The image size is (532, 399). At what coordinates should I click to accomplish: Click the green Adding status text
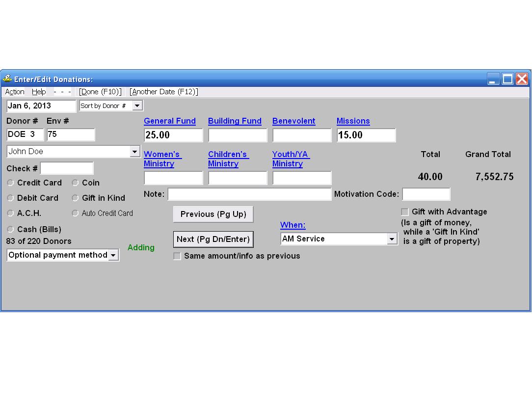pos(141,248)
